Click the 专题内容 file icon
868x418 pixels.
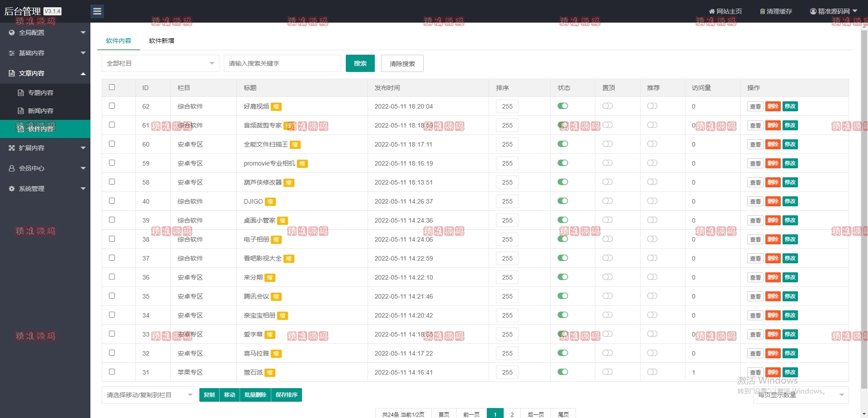[20, 93]
